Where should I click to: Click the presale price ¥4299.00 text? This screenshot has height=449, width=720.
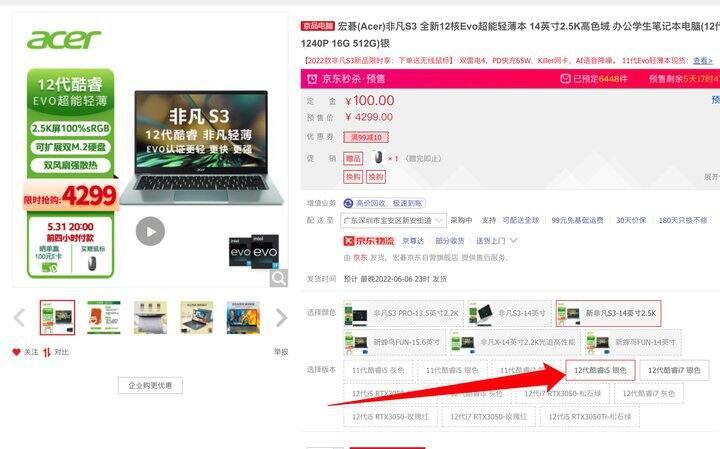pyautogui.click(x=369, y=117)
